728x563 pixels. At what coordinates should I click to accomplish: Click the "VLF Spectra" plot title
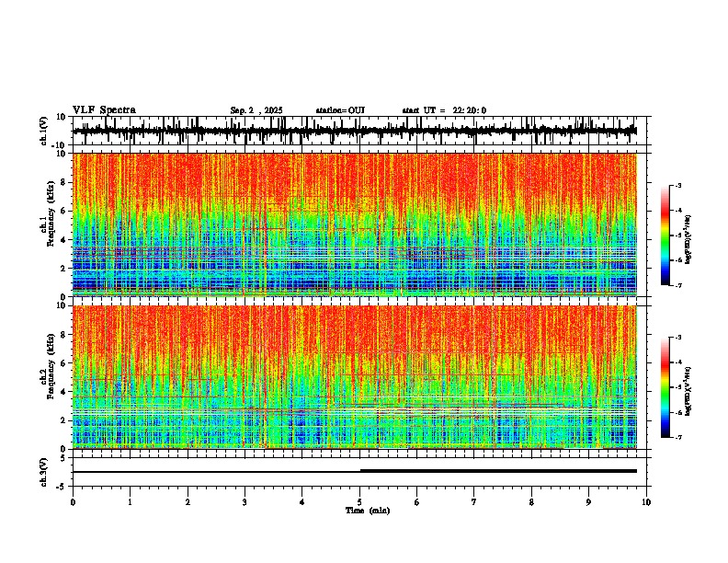104,110
